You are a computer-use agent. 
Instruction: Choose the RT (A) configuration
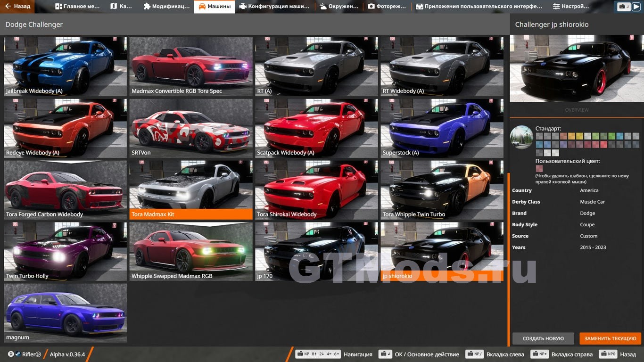pyautogui.click(x=316, y=66)
